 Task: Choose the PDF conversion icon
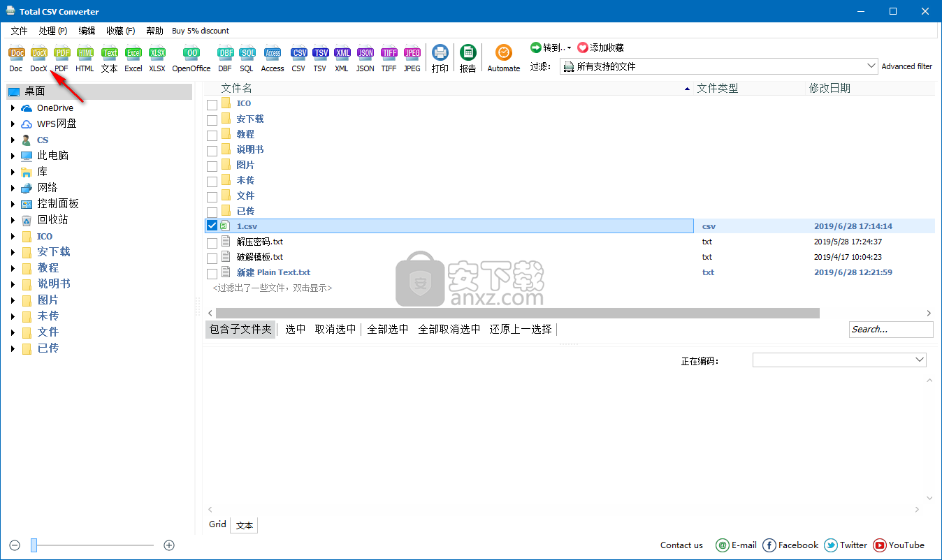[x=61, y=53]
